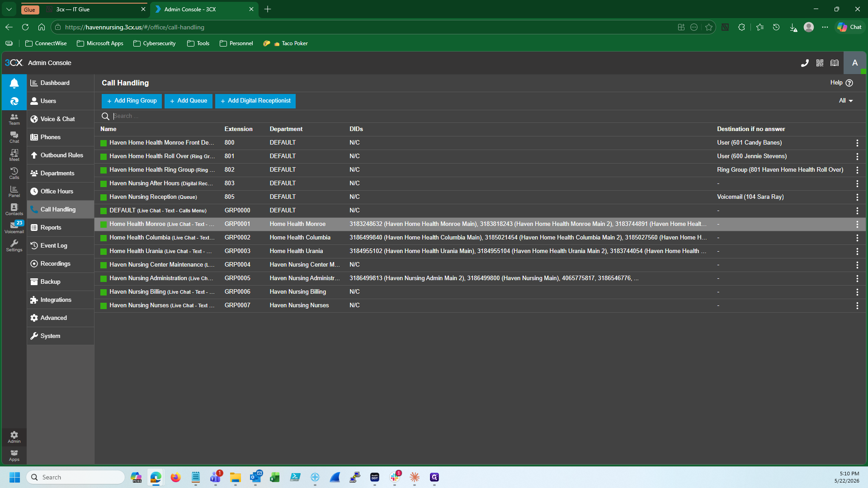Open new browser tab plus button

click(x=268, y=9)
